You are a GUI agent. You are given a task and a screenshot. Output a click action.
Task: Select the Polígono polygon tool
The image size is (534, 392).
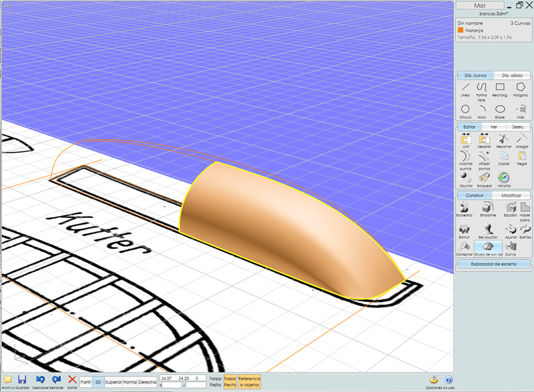point(521,89)
